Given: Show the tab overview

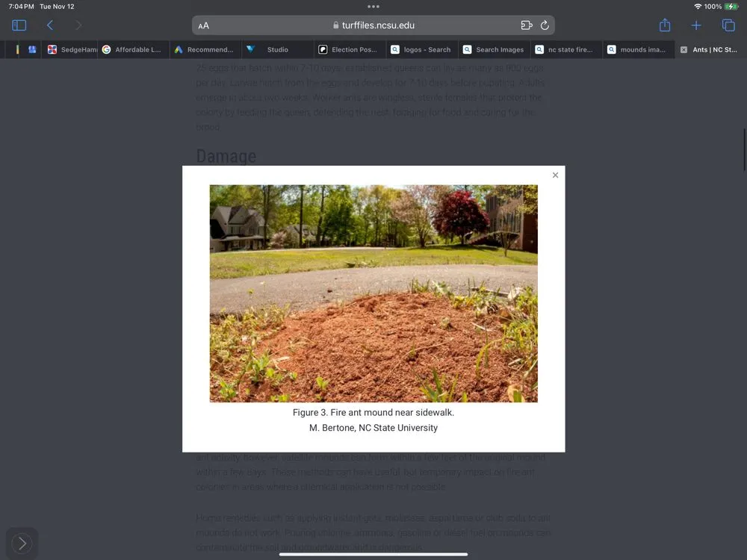Looking at the screenshot, I should click(x=728, y=25).
